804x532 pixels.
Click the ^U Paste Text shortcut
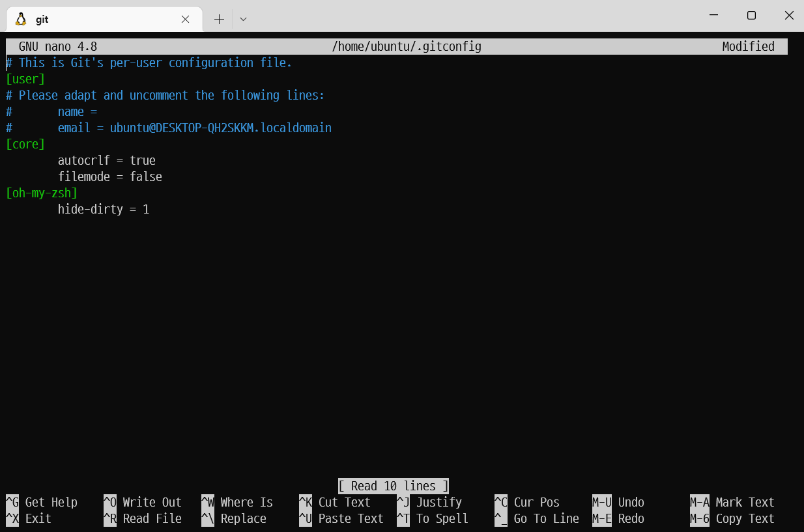click(341, 519)
